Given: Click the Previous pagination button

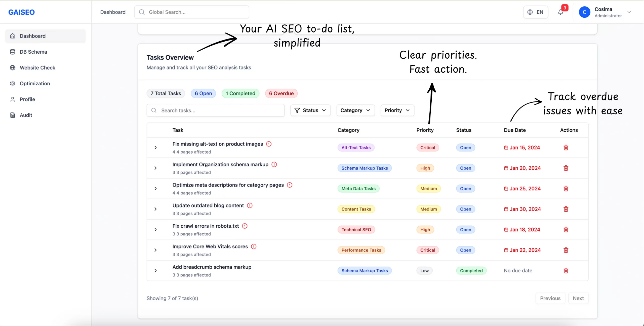Looking at the screenshot, I should point(550,298).
